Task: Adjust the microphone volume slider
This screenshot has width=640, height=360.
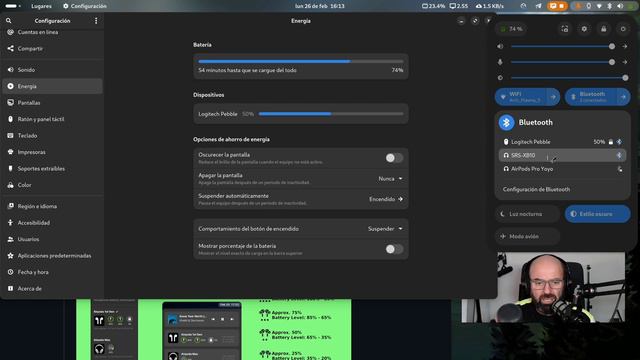Action: [x=563, y=62]
